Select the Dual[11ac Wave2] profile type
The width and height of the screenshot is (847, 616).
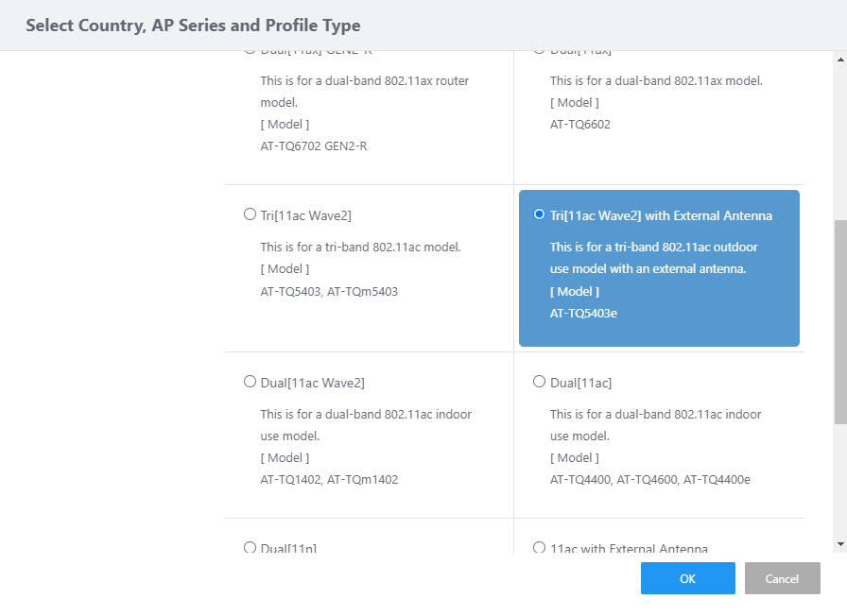coord(251,382)
